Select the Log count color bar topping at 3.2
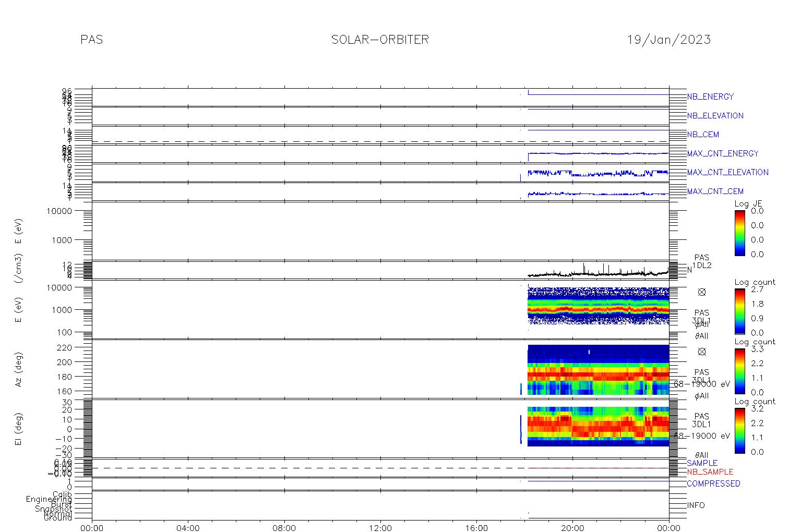Viewport: 789px width, 532px height. click(x=739, y=430)
